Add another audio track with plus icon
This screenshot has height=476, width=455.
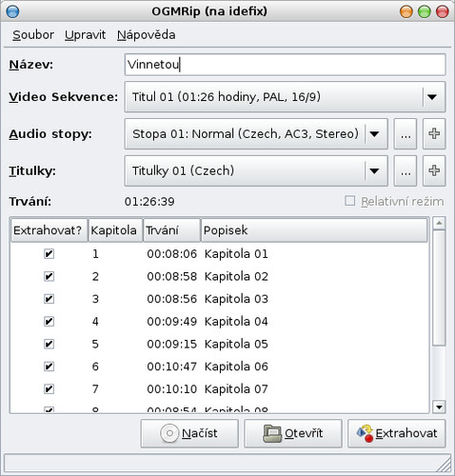tap(434, 134)
